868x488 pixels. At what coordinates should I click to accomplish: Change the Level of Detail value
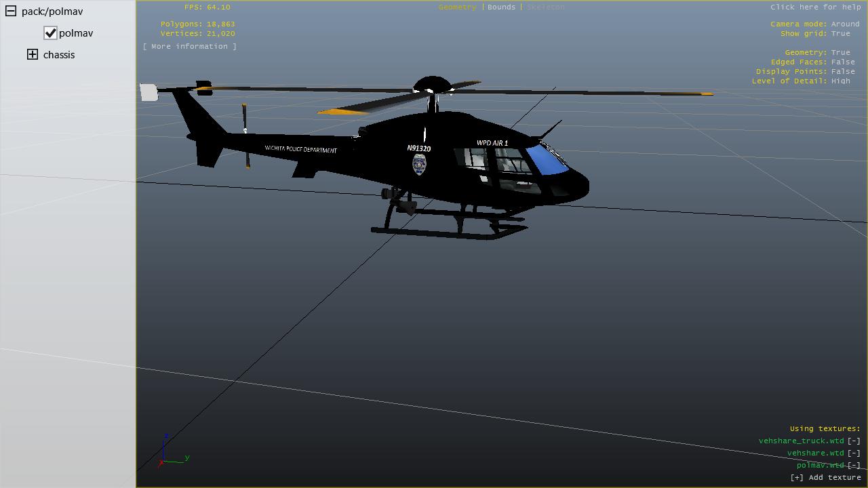840,81
